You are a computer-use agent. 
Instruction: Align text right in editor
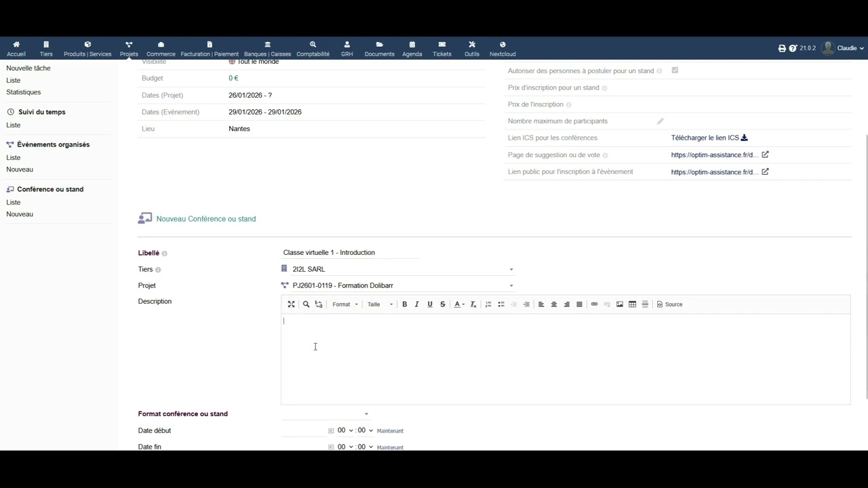point(567,304)
